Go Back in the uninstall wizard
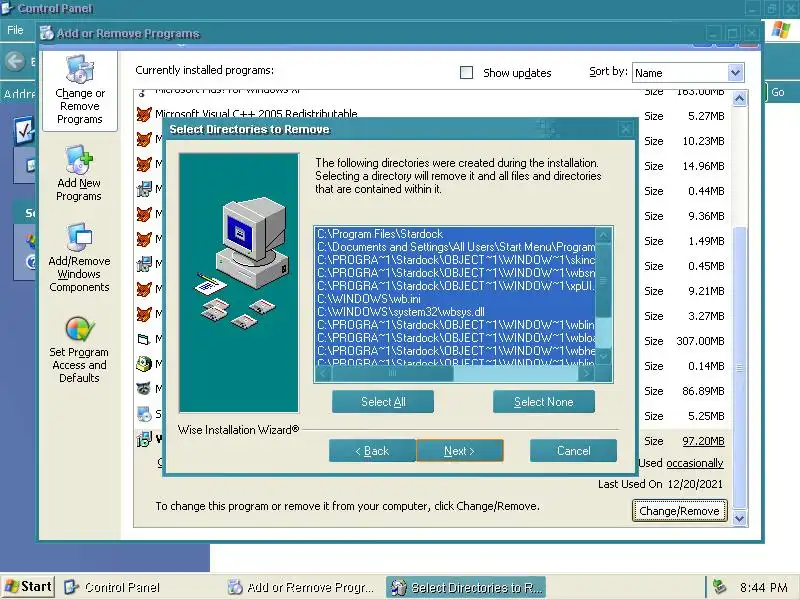 click(372, 451)
